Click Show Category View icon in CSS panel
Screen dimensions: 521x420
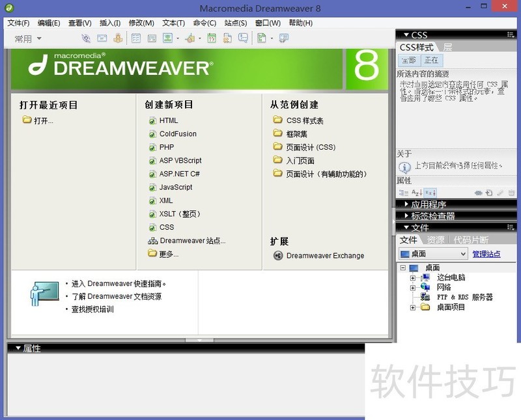403,193
